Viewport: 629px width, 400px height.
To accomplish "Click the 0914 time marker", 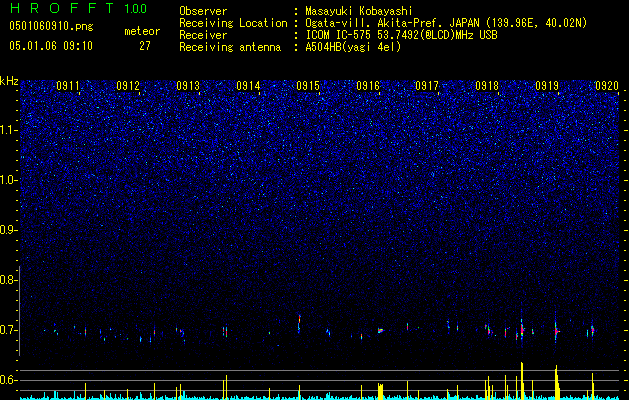I will [x=248, y=86].
